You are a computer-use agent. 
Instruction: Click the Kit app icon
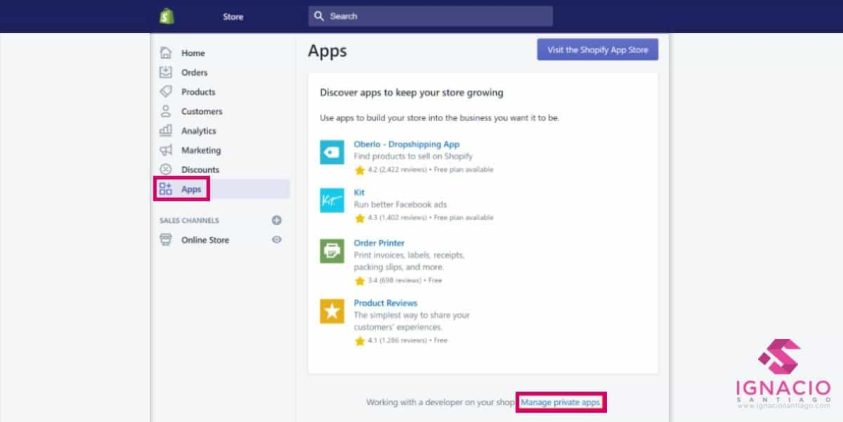332,201
